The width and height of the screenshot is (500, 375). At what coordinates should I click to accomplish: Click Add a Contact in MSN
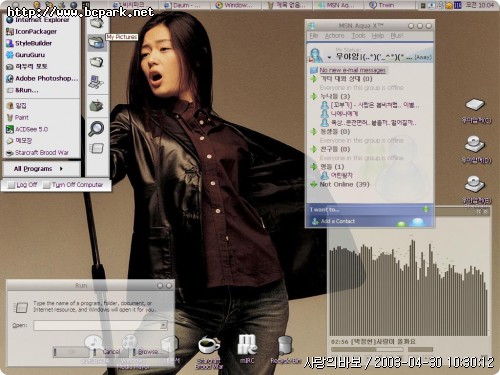(x=333, y=221)
